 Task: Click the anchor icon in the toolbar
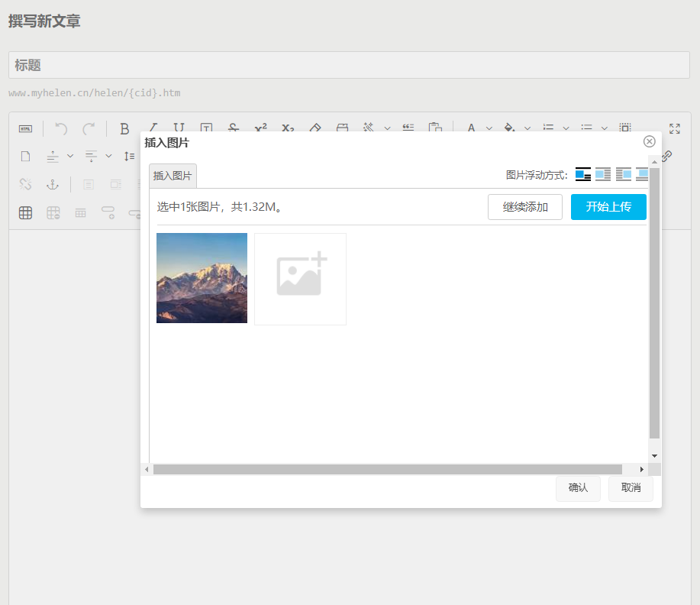(53, 184)
